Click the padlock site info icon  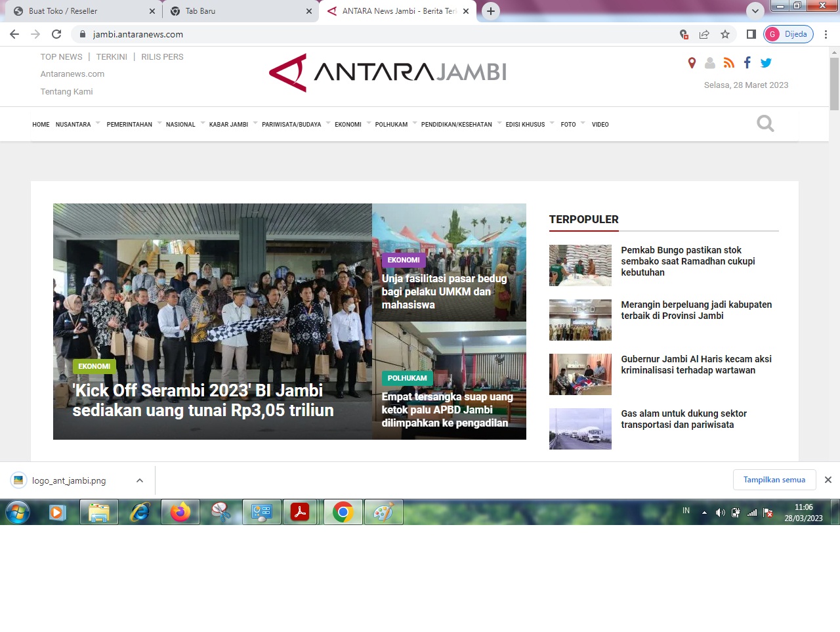point(82,34)
